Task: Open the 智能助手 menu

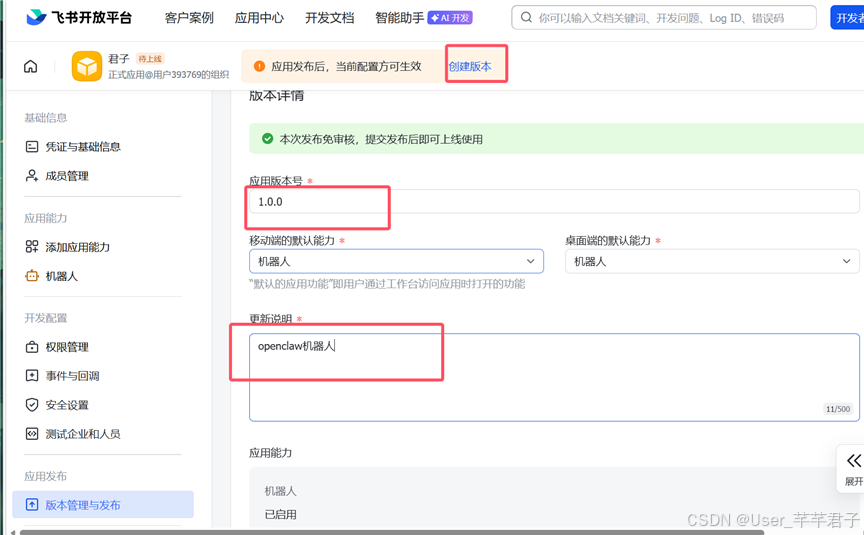Action: [x=399, y=18]
